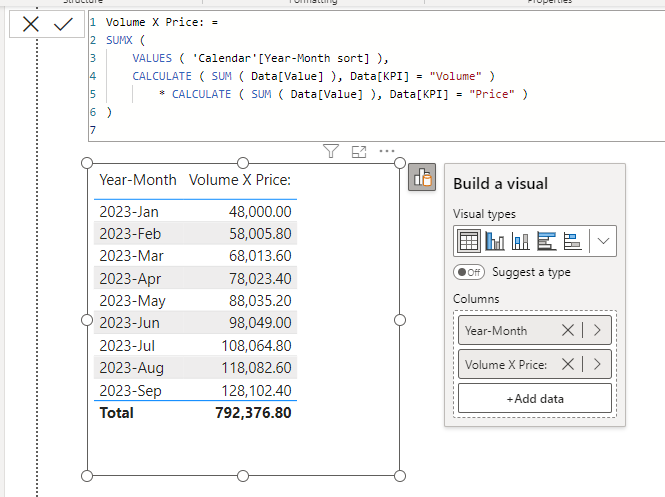665x497 pixels.
Task: Click the value 58,005.80
Action: pos(260,234)
